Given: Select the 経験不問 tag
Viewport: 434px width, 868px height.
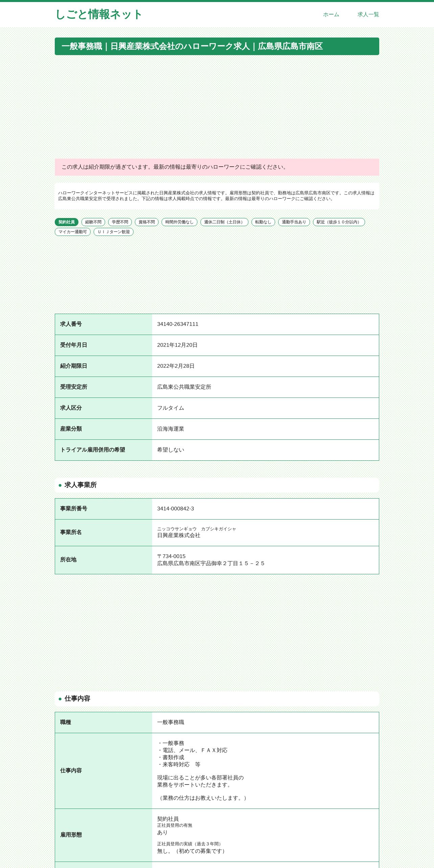Looking at the screenshot, I should [x=93, y=222].
